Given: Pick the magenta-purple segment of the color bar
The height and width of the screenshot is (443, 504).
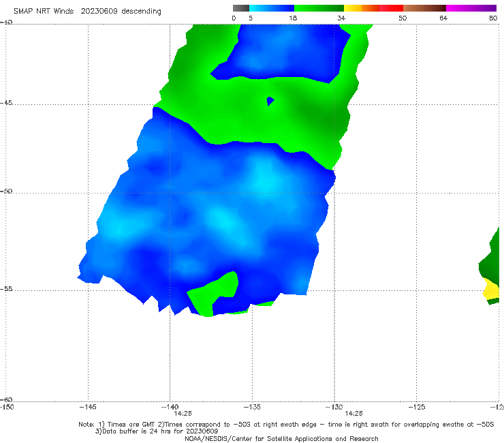Looking at the screenshot, I should click(471, 8).
